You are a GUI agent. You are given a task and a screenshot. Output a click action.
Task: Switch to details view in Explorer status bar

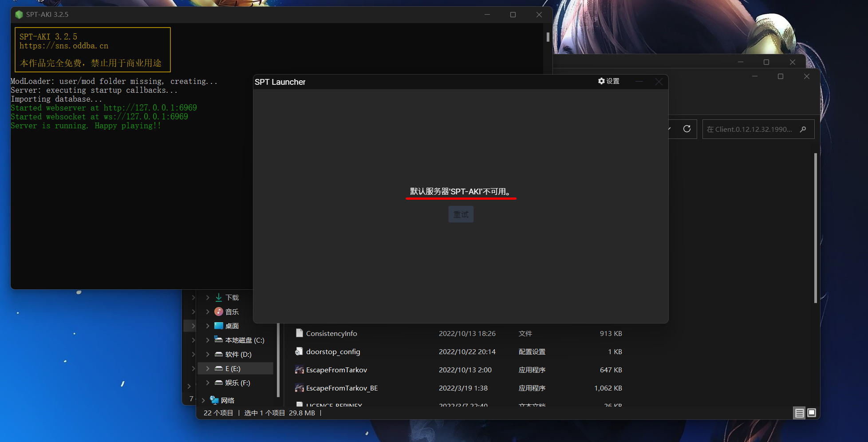(x=799, y=413)
